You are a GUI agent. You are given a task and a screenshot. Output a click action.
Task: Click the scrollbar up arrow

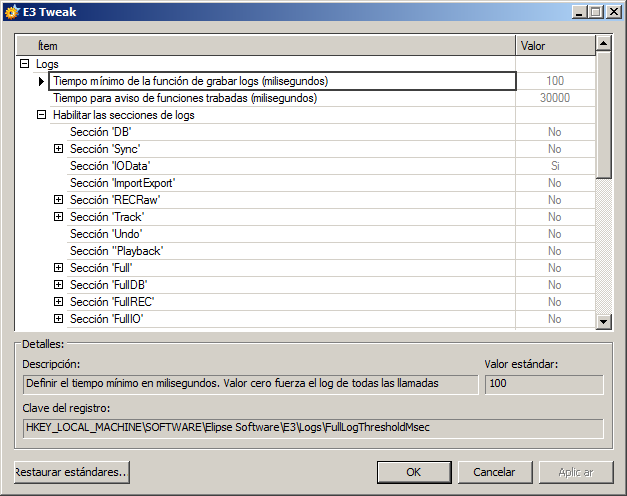click(x=603, y=44)
